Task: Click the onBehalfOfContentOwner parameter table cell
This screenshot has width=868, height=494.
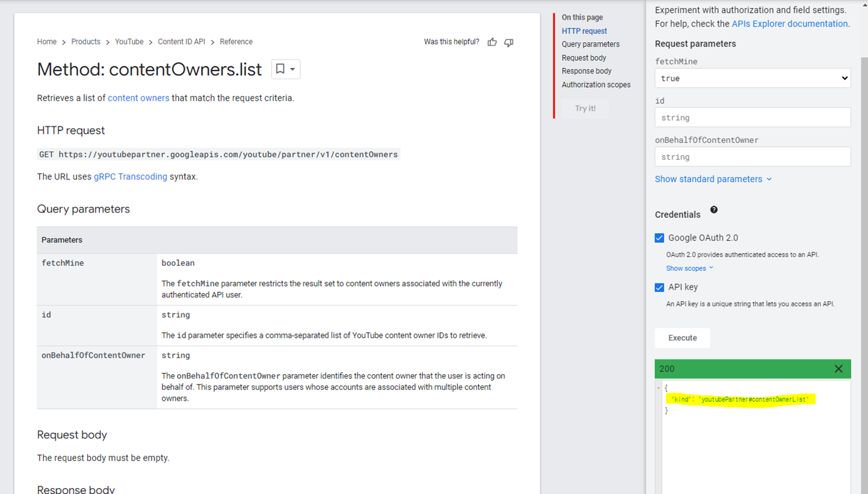Action: coord(97,377)
